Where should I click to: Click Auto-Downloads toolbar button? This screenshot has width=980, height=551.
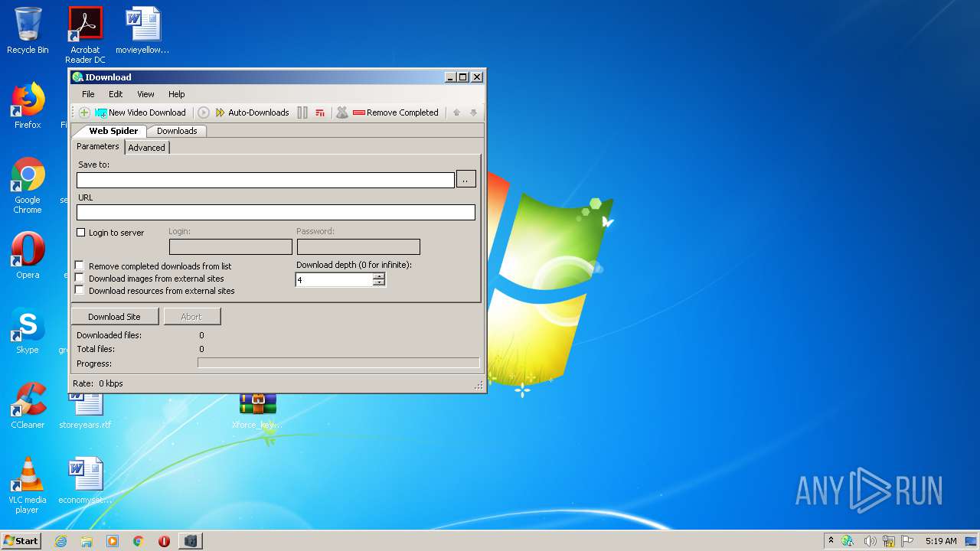coord(252,112)
